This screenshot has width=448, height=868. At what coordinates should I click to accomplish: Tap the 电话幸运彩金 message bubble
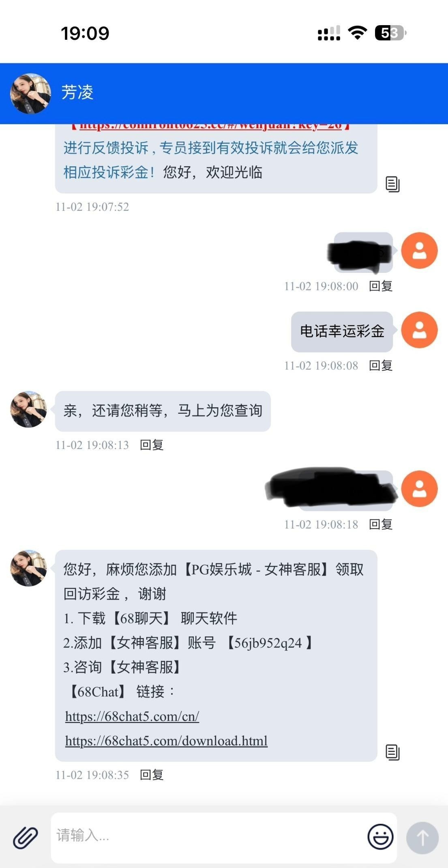(342, 331)
